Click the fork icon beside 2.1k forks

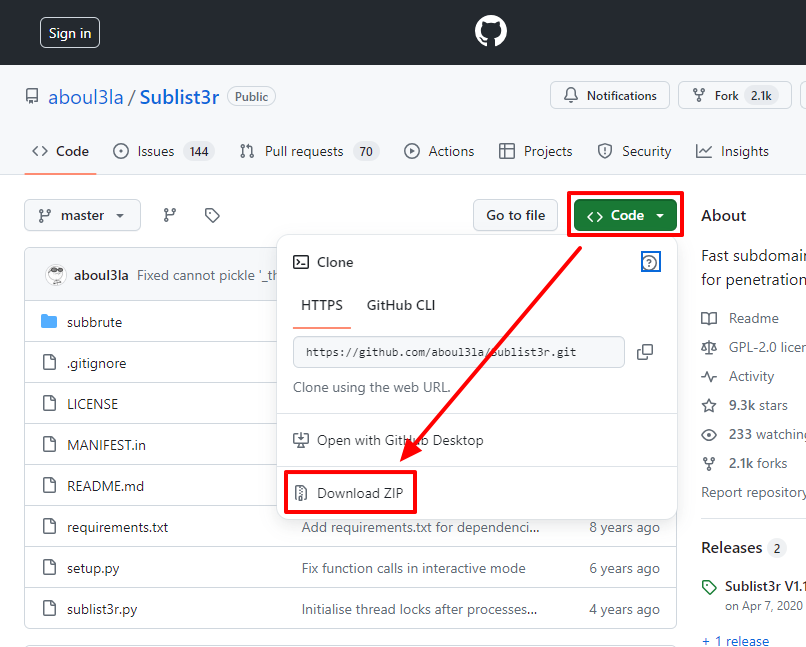point(709,464)
